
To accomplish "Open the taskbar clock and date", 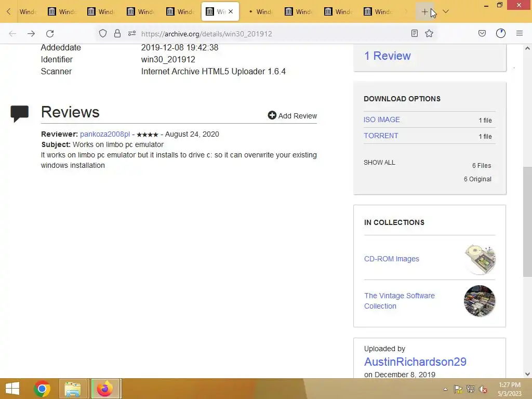I will [x=510, y=389].
